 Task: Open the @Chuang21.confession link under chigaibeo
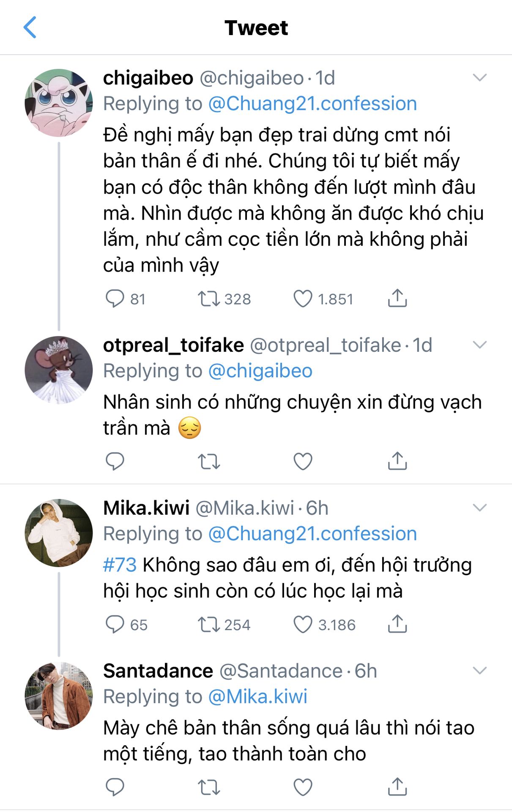[312, 104]
